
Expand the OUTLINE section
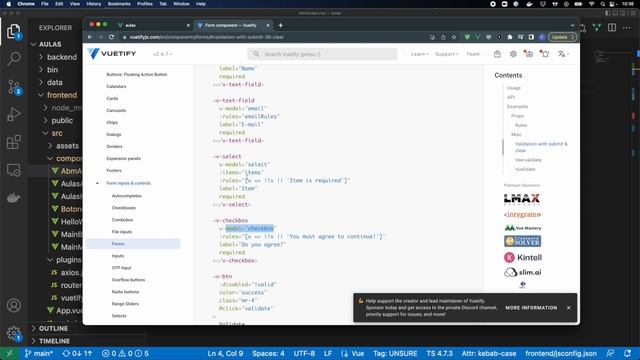pos(53,328)
